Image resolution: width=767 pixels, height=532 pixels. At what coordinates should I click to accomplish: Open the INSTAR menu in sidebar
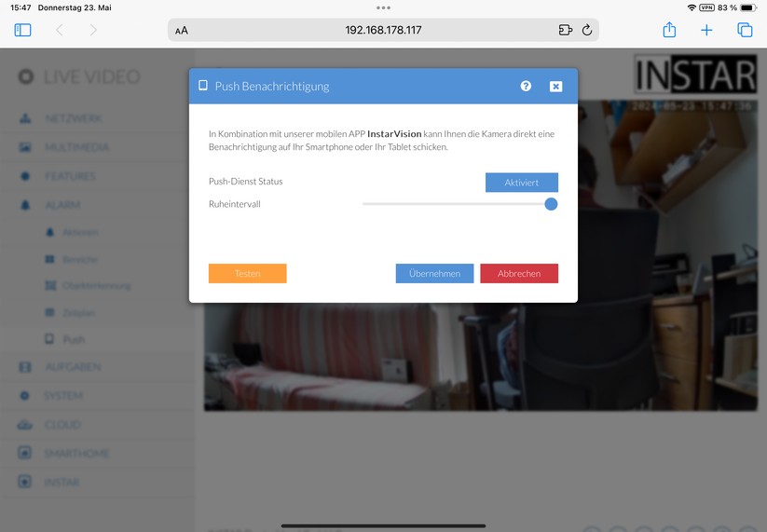(98, 482)
